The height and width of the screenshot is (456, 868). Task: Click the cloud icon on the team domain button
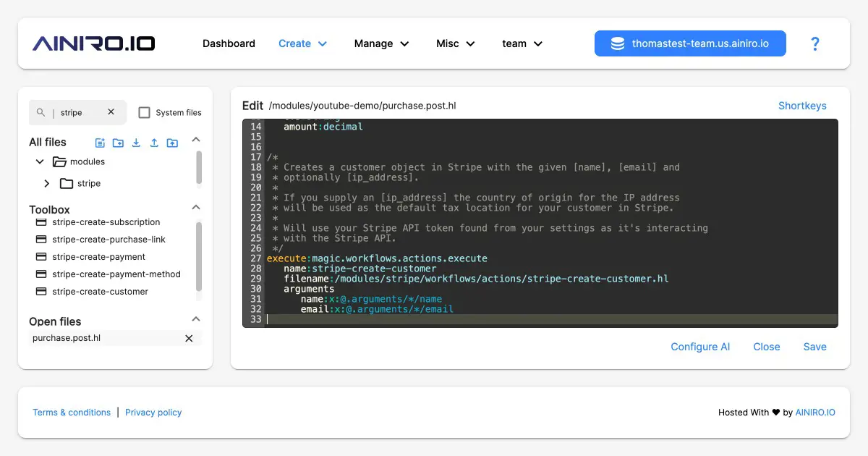617,43
